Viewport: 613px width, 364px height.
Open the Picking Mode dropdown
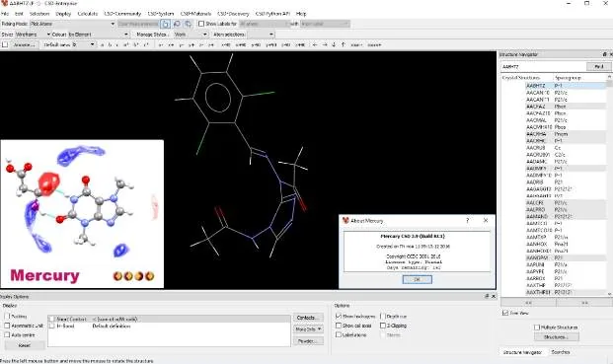[x=72, y=24]
